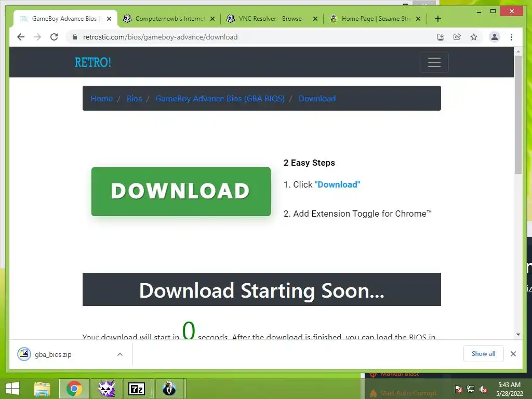Open the 7-Zip taskbar icon

[137, 389]
